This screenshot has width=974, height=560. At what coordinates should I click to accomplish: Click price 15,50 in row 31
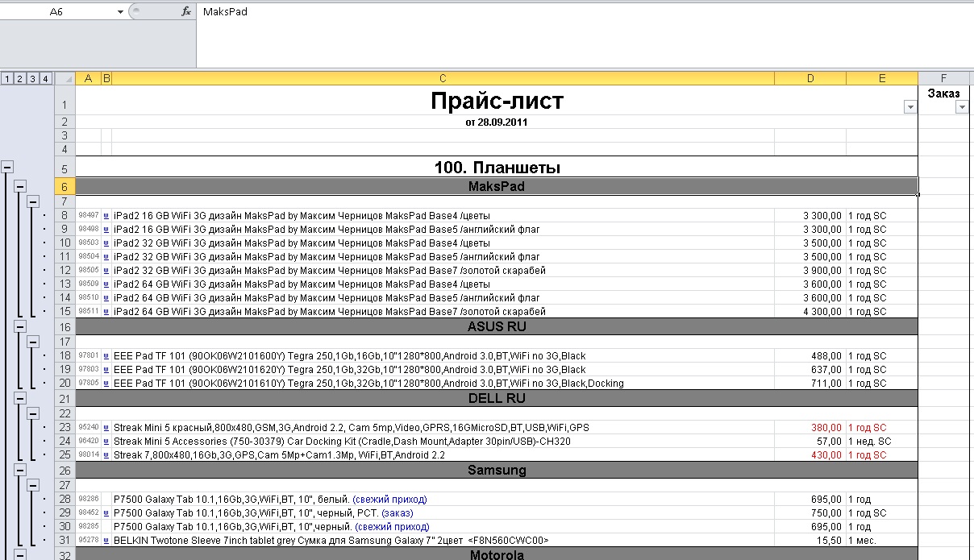[x=810, y=541]
